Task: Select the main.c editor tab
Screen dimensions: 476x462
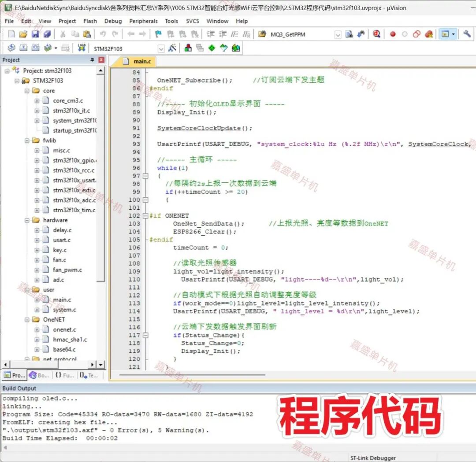Action: [137, 61]
